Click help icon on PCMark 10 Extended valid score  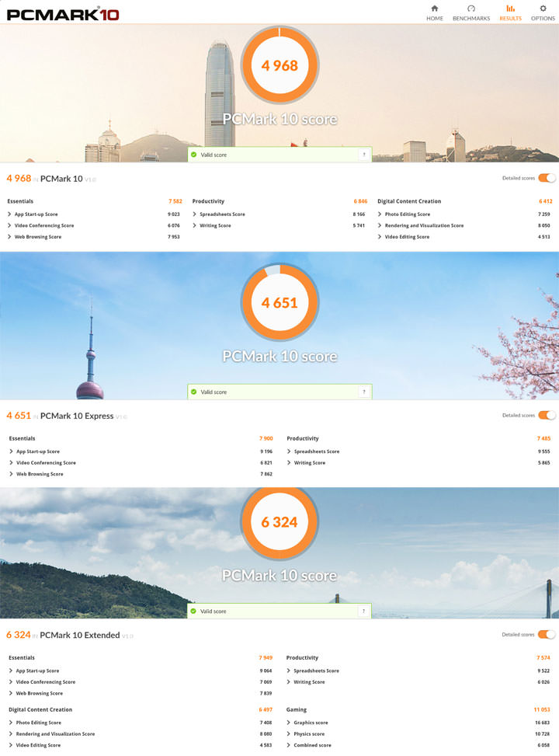click(363, 611)
